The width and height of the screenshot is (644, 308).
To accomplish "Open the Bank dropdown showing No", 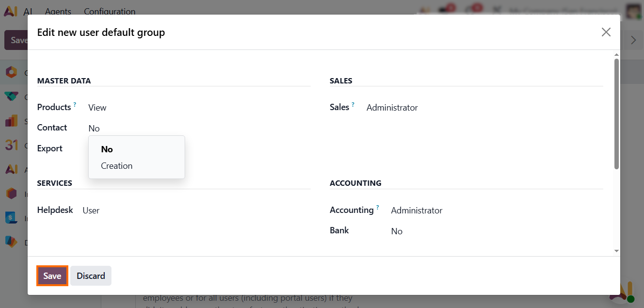I will click(397, 231).
